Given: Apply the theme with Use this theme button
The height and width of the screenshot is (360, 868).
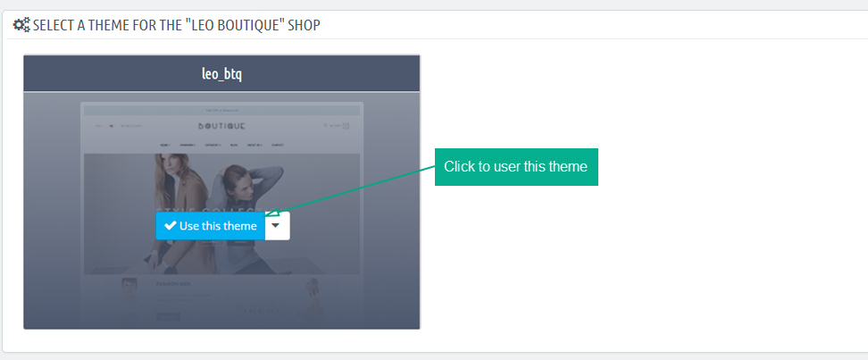Looking at the screenshot, I should tap(211, 225).
